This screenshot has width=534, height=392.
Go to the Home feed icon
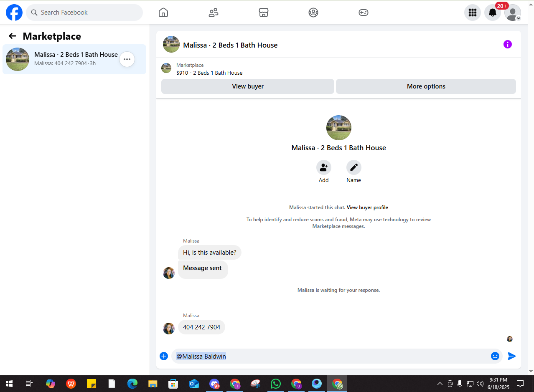(163, 13)
